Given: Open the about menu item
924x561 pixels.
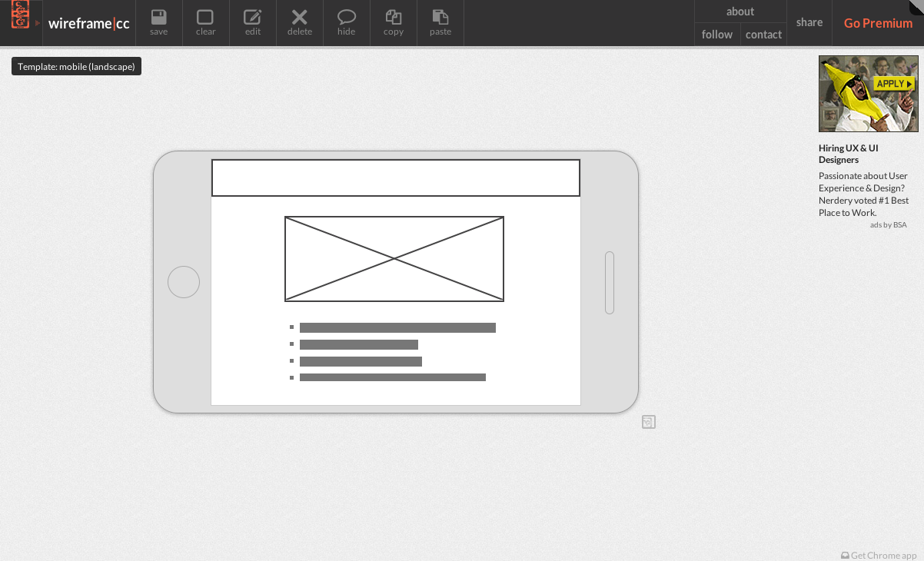Looking at the screenshot, I should [x=740, y=12].
